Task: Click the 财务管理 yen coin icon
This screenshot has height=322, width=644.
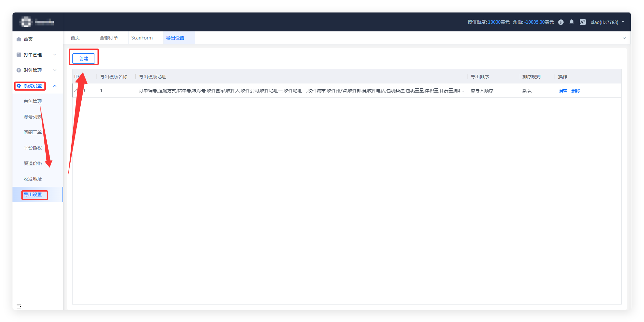Action: [x=19, y=70]
